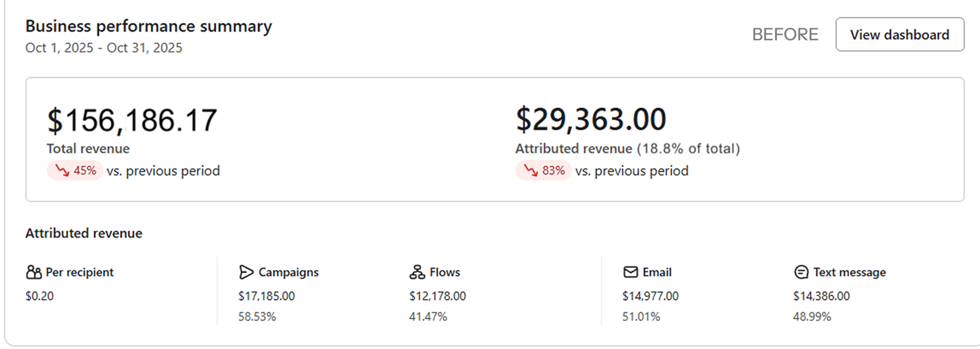Click the Text message label
The width and height of the screenshot is (980, 349).
[x=849, y=272]
